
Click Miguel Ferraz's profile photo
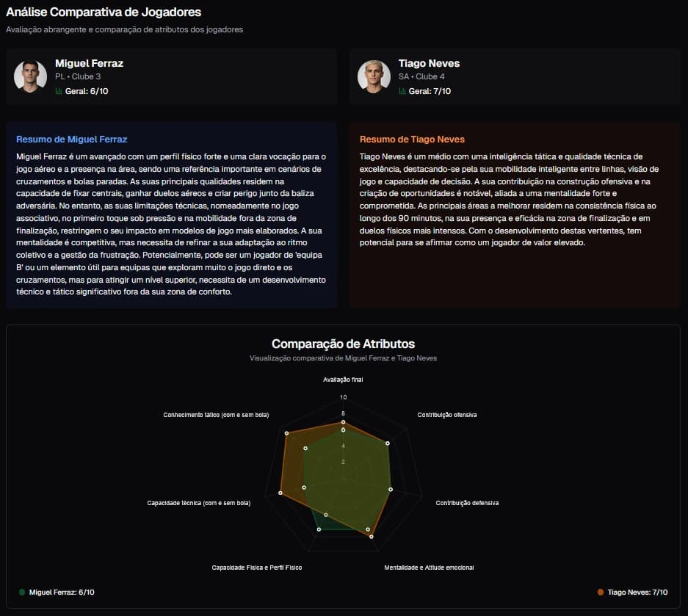coord(30,76)
